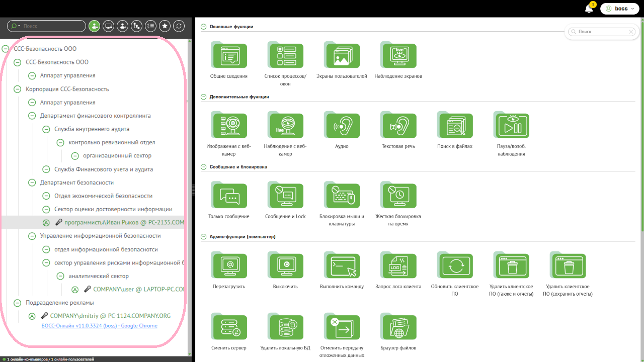Open Блокировка мыши и клавиатуры

tap(342, 196)
